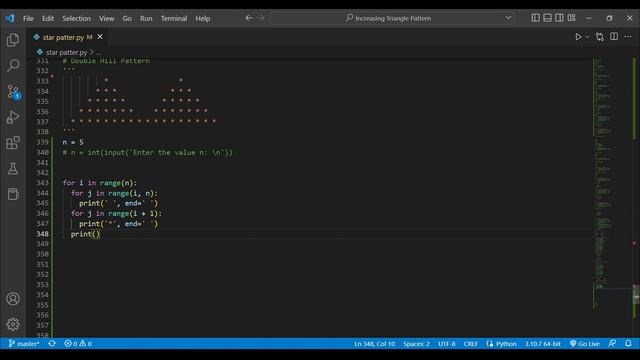Viewport: 640px width, 360px height.
Task: Click the feedback icon in status bar
Action: pos(612,344)
